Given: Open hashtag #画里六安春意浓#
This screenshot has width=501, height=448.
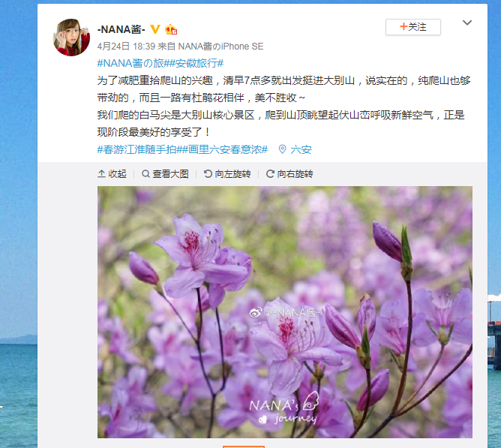Looking at the screenshot, I should 224,149.
